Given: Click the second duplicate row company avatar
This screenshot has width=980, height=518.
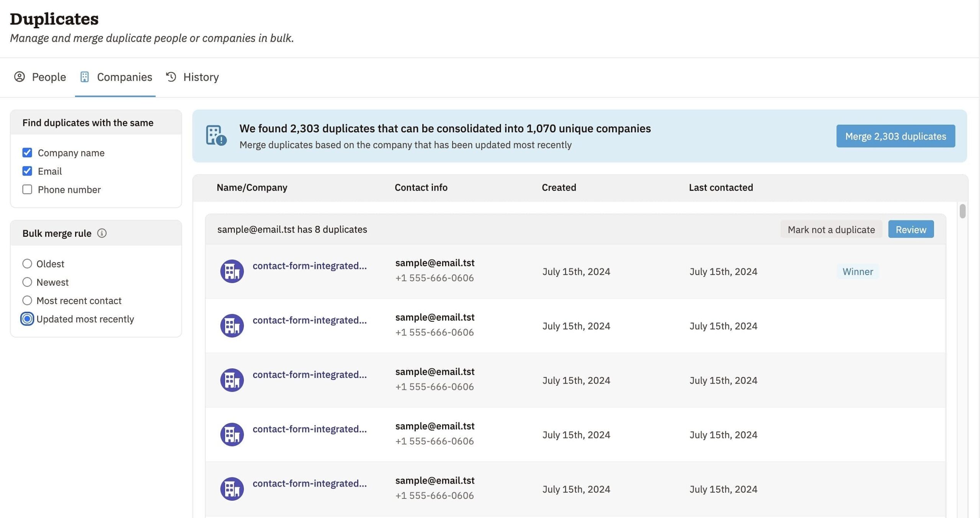Looking at the screenshot, I should [232, 326].
